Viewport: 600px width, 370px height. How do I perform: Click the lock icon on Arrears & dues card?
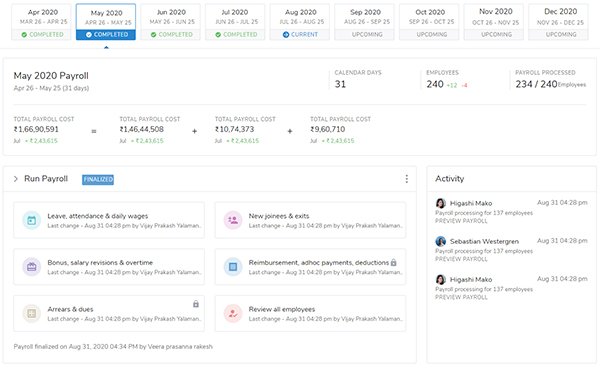(196, 304)
